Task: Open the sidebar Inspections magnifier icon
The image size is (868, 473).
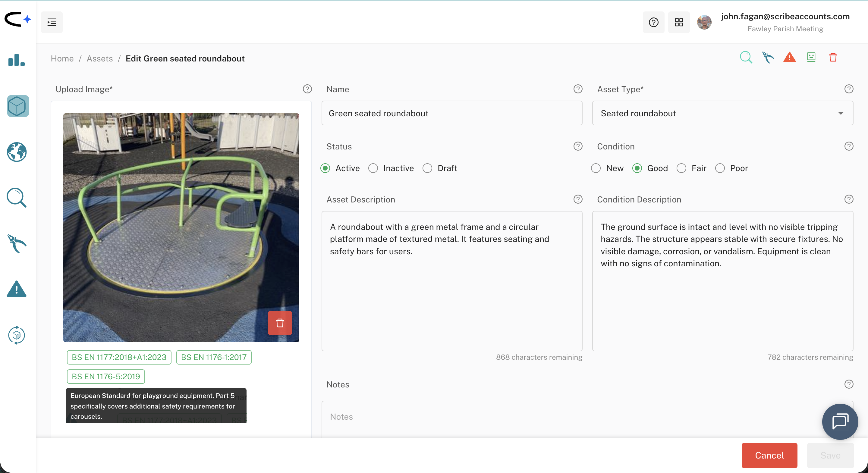Action: (16, 197)
